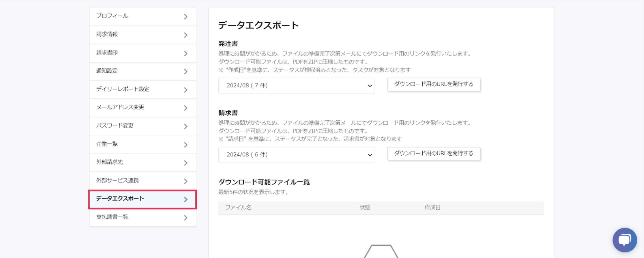Click chevron arrow beside メールアドレス変更
Viewport: 644px width, 258px height.
pos(185,108)
